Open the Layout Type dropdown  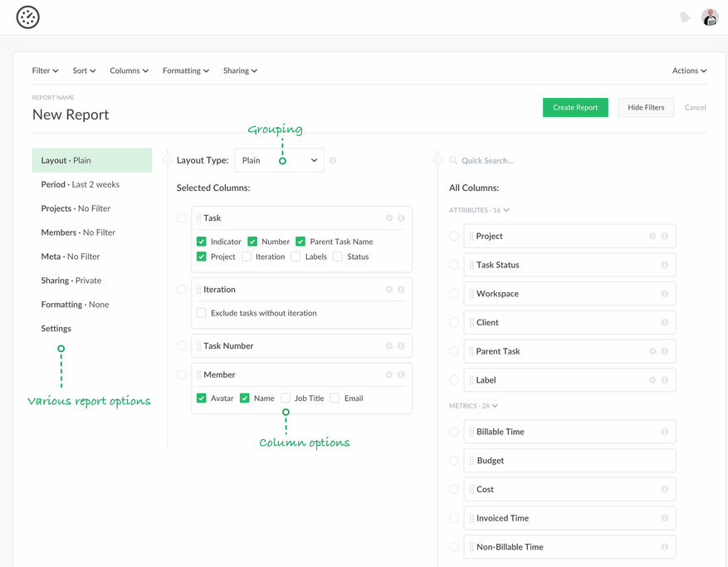coord(279,160)
